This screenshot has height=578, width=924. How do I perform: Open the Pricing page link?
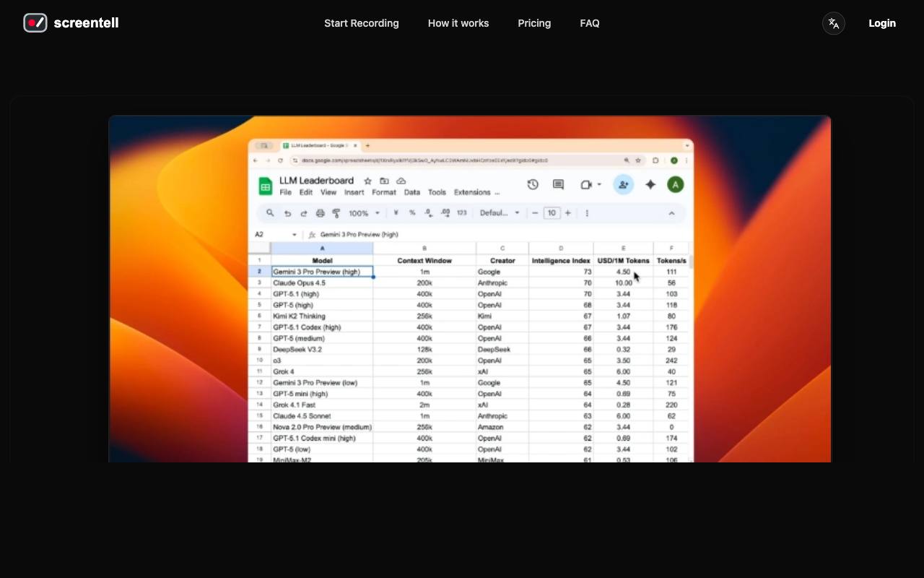click(534, 23)
